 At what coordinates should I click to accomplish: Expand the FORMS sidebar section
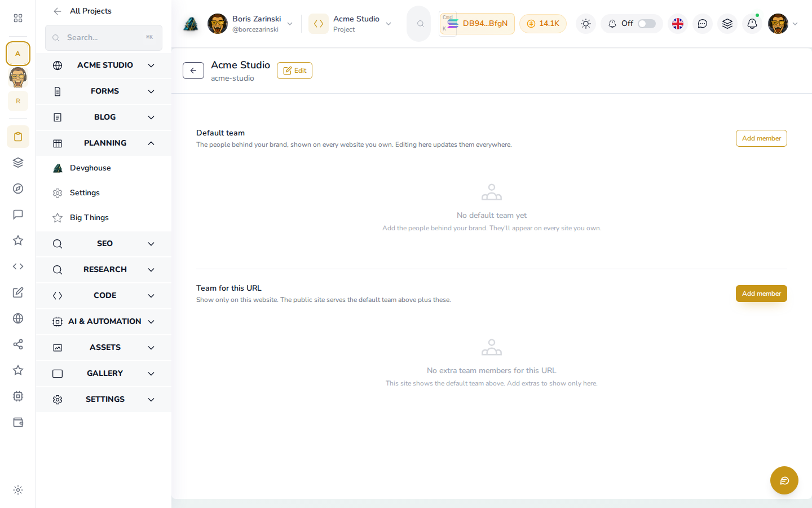click(x=104, y=91)
